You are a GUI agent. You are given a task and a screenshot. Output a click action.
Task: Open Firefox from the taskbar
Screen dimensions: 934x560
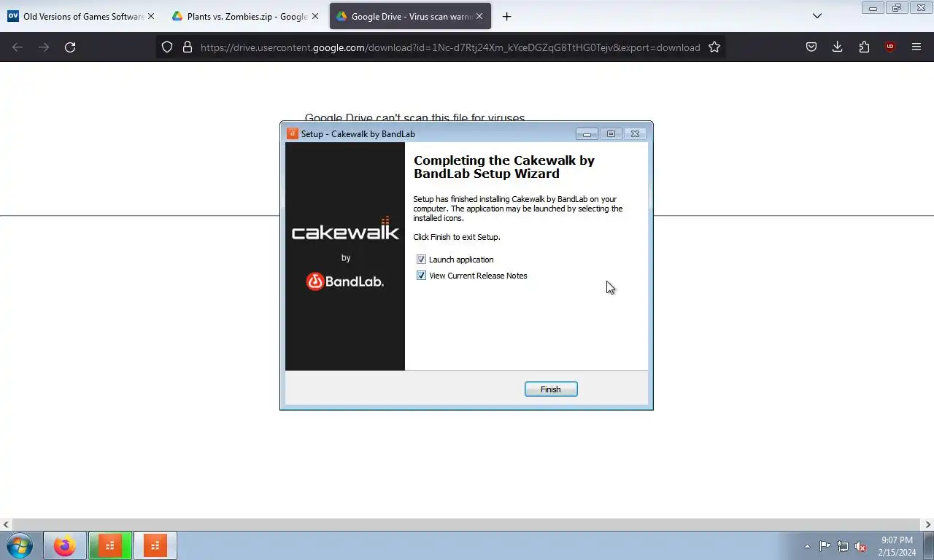[65, 545]
